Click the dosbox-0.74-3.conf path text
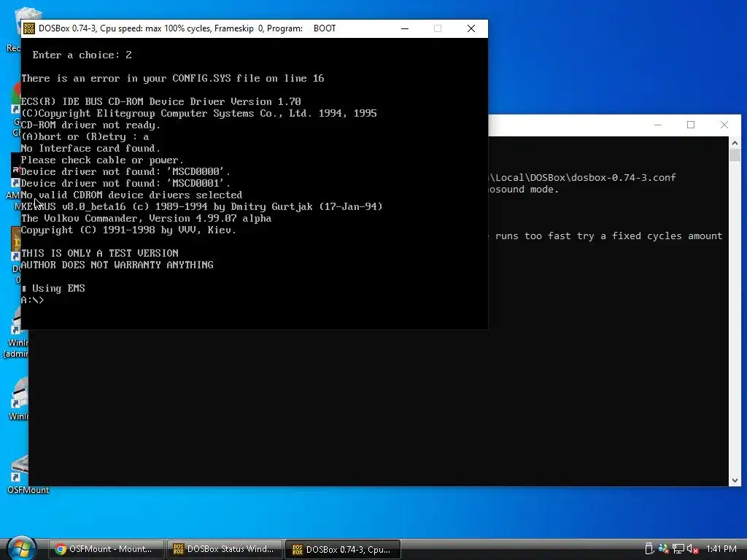This screenshot has height=560, width=747. (x=582, y=178)
